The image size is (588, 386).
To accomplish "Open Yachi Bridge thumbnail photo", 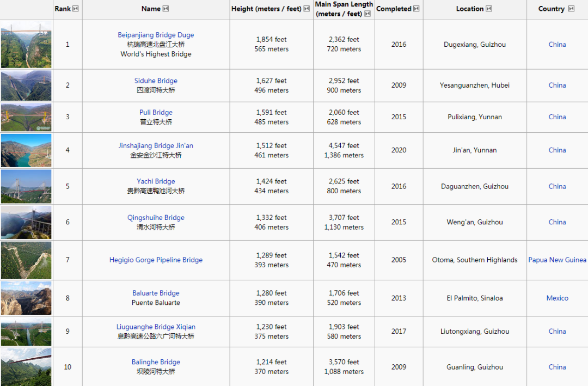I will click(x=26, y=186).
